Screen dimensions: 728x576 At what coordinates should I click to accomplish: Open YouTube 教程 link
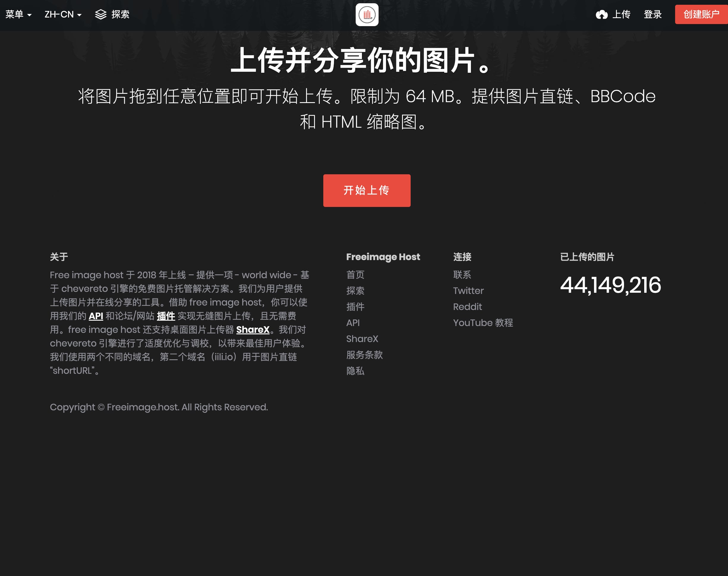tap(483, 323)
